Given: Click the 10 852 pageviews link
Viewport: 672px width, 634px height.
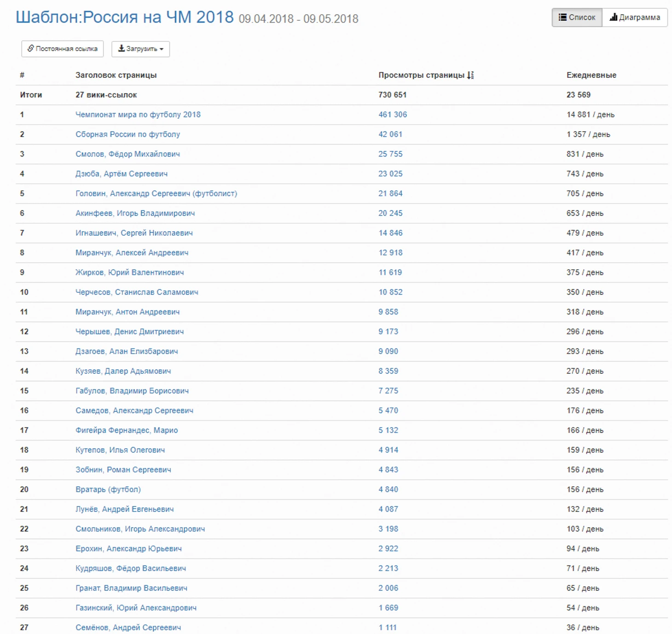Looking at the screenshot, I should (x=390, y=292).
